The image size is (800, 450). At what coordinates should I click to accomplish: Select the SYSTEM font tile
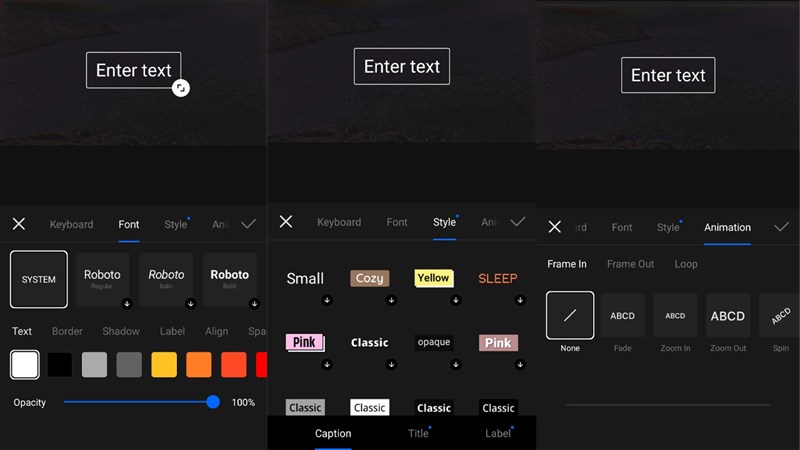pos(39,279)
